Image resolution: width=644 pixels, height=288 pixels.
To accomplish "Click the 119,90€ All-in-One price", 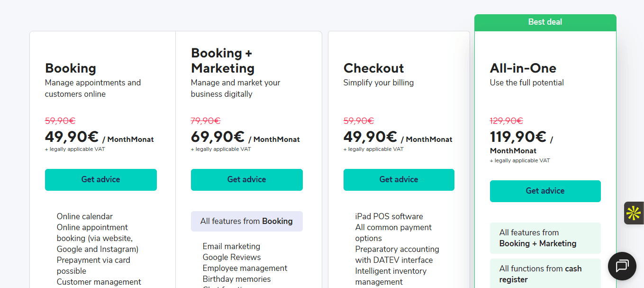I will coord(518,137).
